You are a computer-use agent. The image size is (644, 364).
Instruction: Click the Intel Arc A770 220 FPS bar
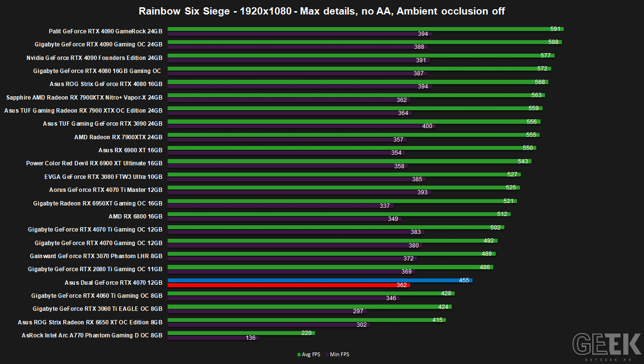coord(241,333)
